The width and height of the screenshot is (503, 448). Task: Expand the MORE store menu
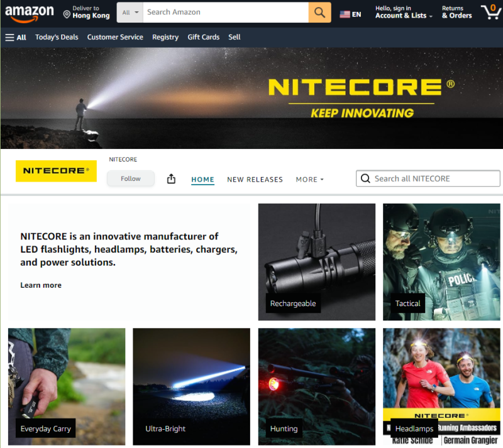click(x=309, y=180)
